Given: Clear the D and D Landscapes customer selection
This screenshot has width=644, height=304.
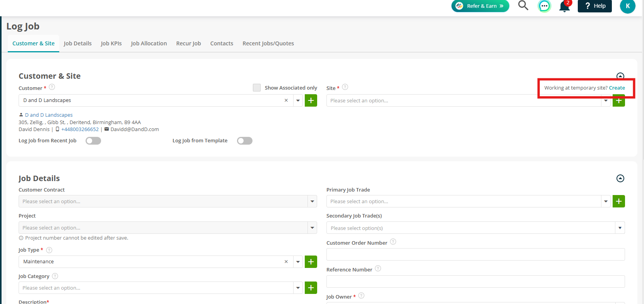Looking at the screenshot, I should click(x=286, y=100).
